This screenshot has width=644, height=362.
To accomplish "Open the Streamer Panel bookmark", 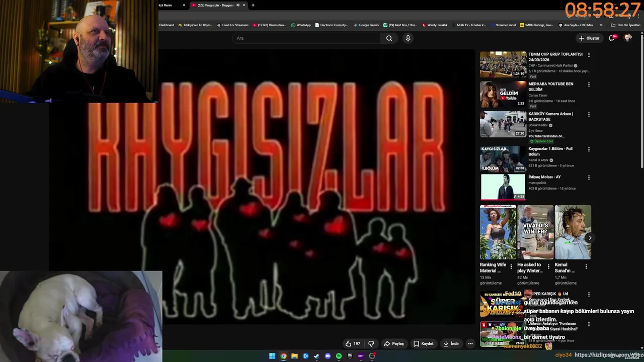I will [502, 25].
